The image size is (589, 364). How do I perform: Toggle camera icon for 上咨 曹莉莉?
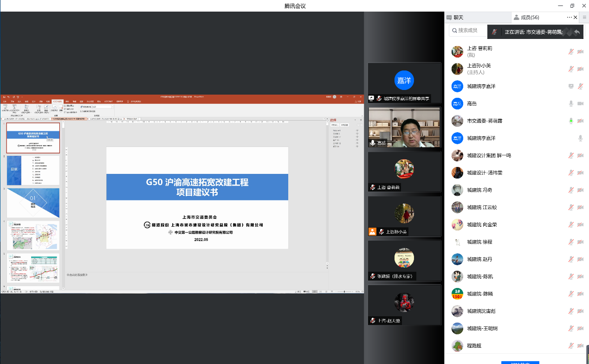click(x=580, y=51)
